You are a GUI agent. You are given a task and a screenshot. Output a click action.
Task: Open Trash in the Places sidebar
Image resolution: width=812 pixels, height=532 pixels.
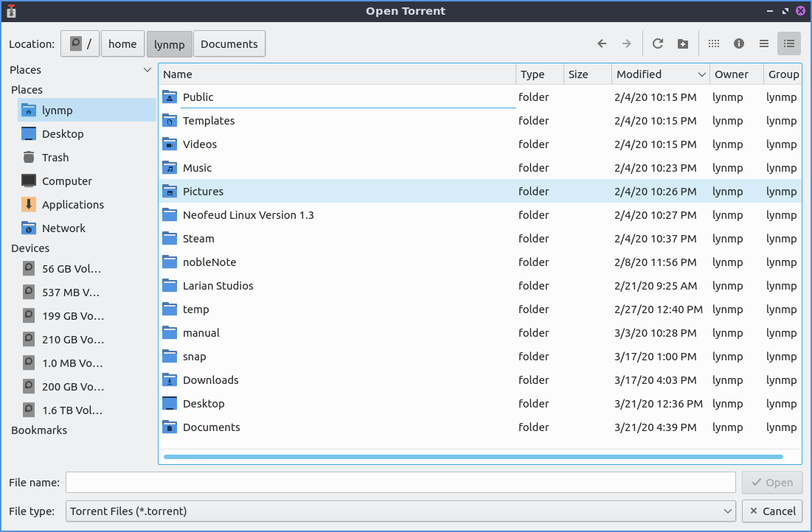point(55,158)
